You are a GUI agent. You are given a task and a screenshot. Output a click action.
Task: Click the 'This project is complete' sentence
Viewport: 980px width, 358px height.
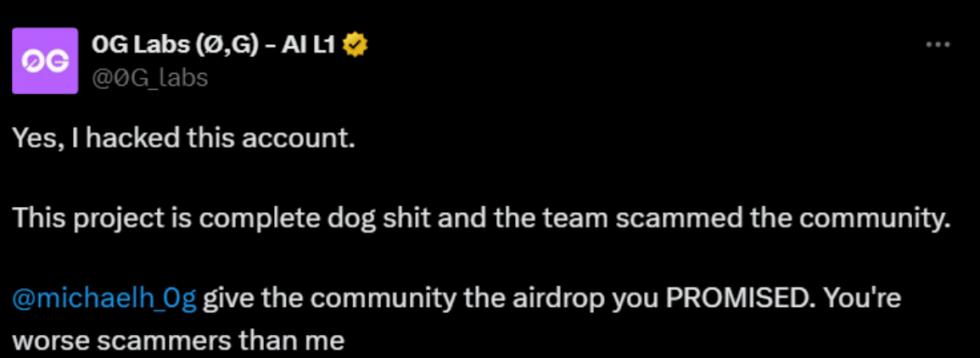pyautogui.click(x=481, y=217)
